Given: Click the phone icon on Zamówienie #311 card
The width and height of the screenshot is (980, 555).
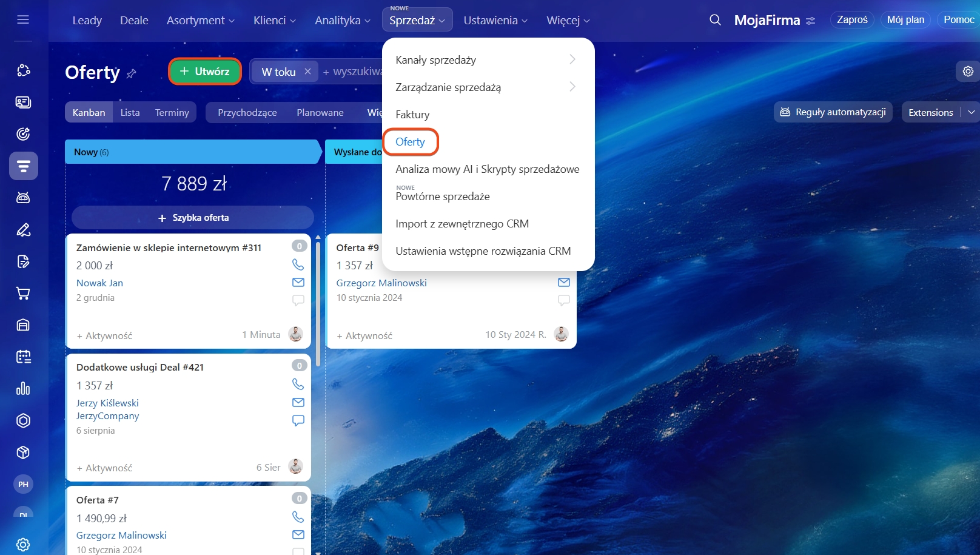Looking at the screenshot, I should [x=298, y=264].
